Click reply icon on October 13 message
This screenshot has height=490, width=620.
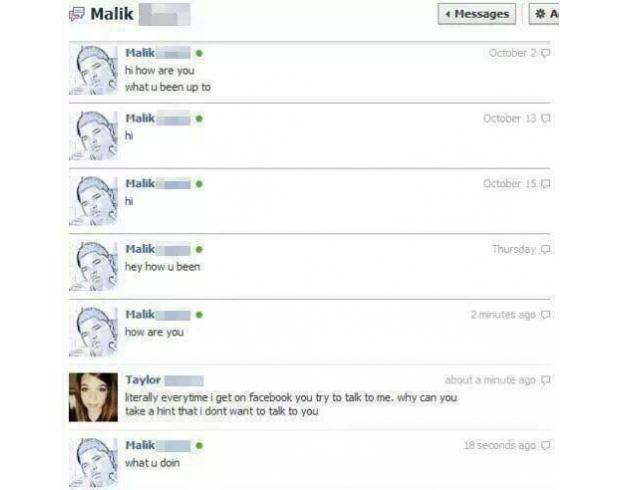tap(546, 118)
